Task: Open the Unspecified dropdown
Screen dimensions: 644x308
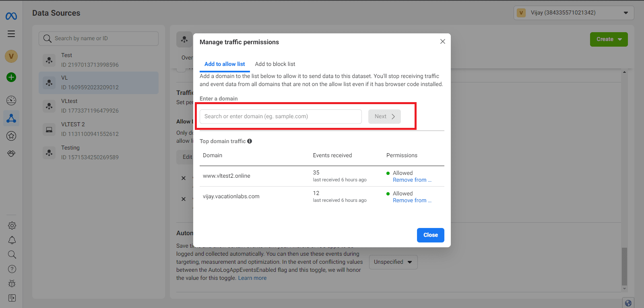Action: click(393, 262)
